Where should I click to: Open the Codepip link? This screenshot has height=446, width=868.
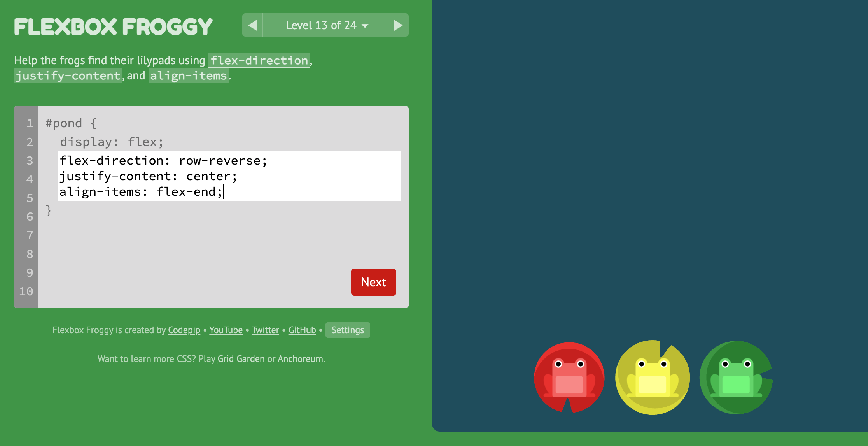pos(184,330)
